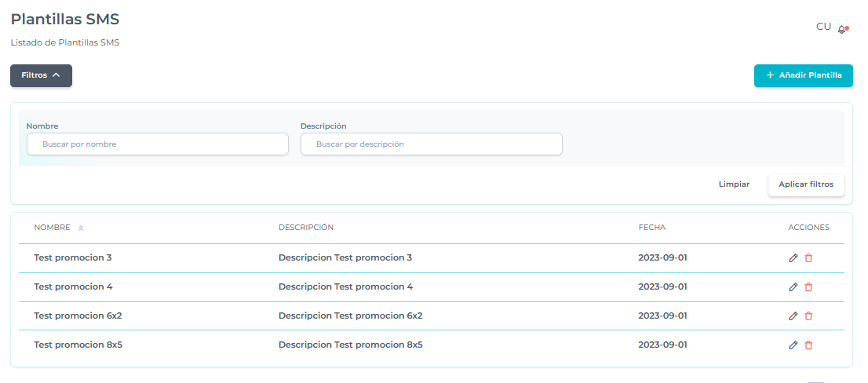Delete the Test promocion 8x5 template
The width and height of the screenshot is (868, 383).
pos(808,345)
